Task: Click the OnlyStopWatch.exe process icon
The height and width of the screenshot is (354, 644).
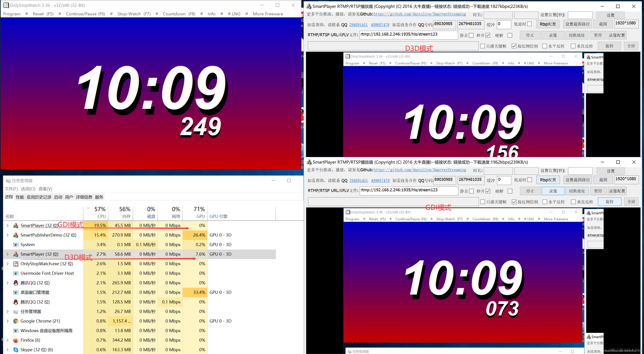Action: coord(16,264)
